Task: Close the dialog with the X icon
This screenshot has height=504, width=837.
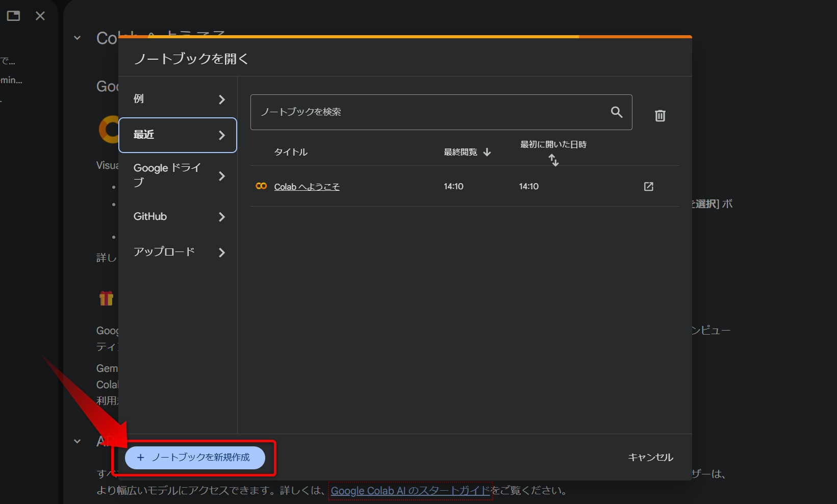Action: point(40,15)
